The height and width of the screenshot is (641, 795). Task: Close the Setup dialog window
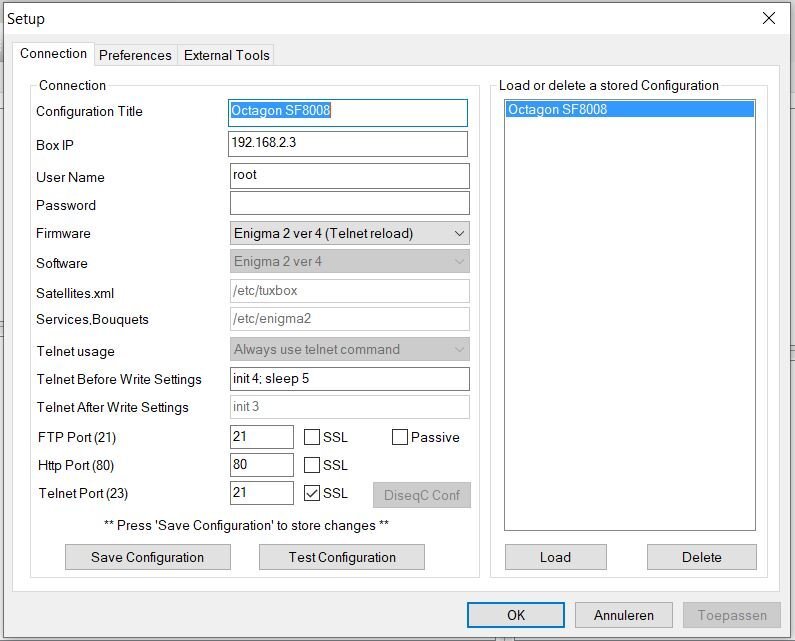pos(769,18)
